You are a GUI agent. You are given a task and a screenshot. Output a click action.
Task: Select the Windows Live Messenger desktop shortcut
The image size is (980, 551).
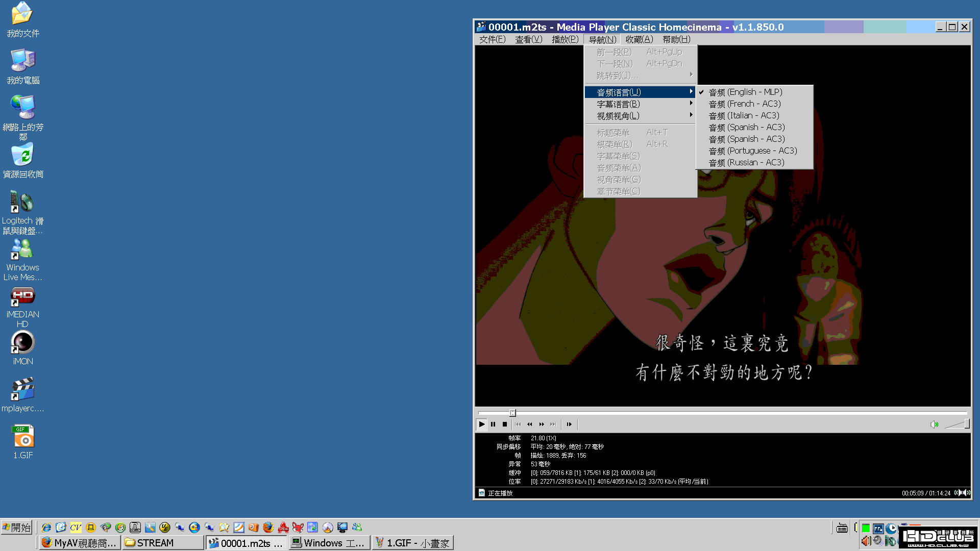pos(22,260)
